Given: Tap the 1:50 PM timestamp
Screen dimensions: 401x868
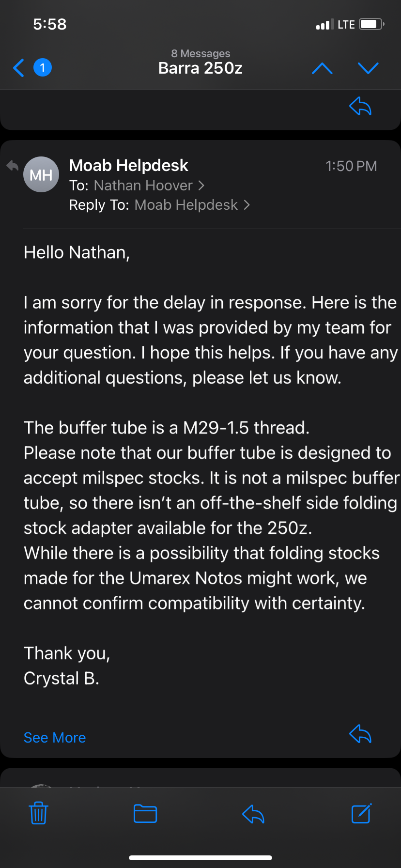Looking at the screenshot, I should click(351, 166).
